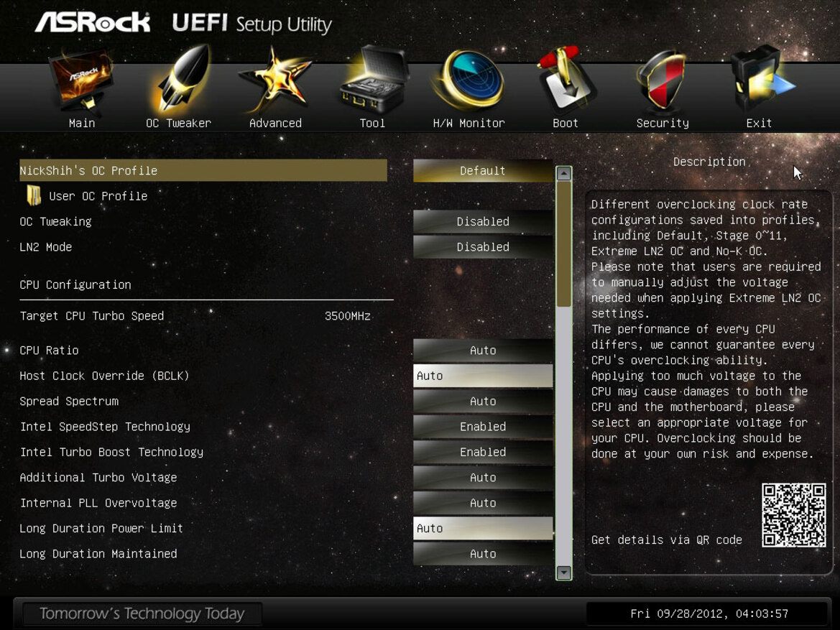Select Intel Turbo Boost Technology label

pos(111,452)
